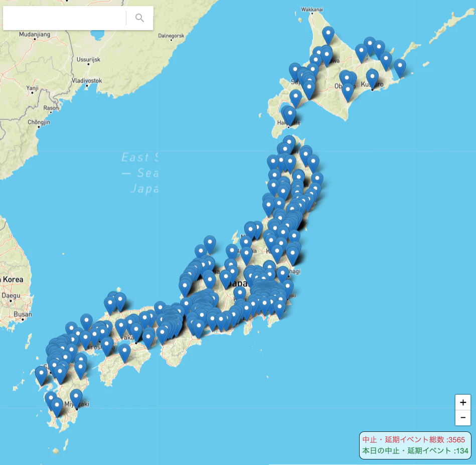Click the Ussurijsk city label
This screenshot has width=476, height=465.
[88, 60]
